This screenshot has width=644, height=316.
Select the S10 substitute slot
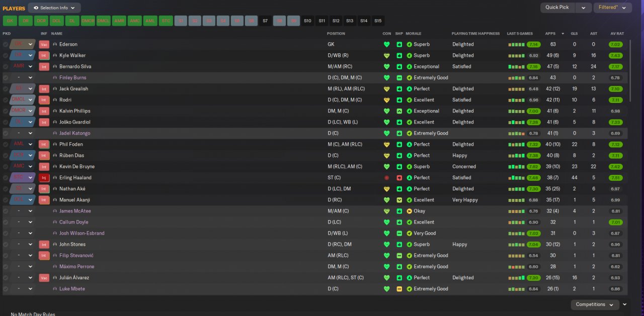(x=307, y=21)
